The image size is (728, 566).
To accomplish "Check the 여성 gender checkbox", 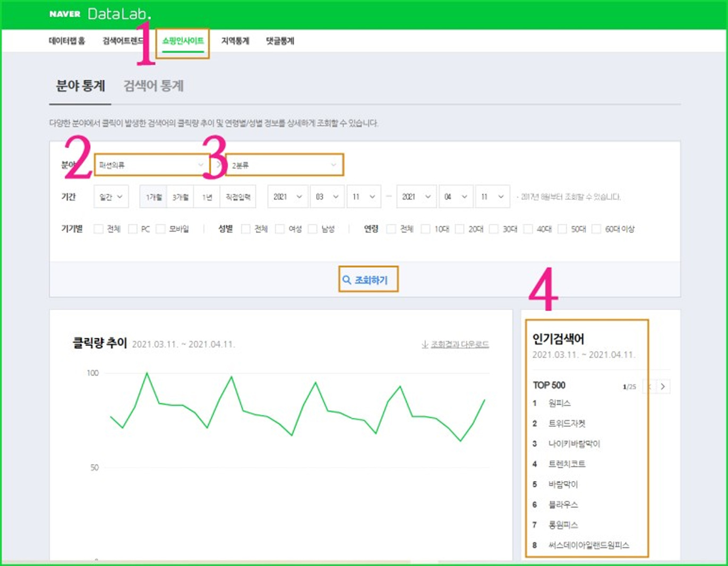I will pyautogui.click(x=280, y=229).
